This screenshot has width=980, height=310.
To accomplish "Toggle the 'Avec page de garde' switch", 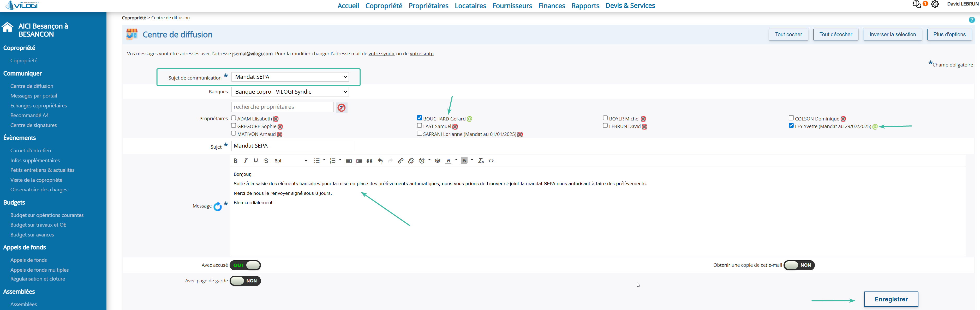I will (x=245, y=281).
